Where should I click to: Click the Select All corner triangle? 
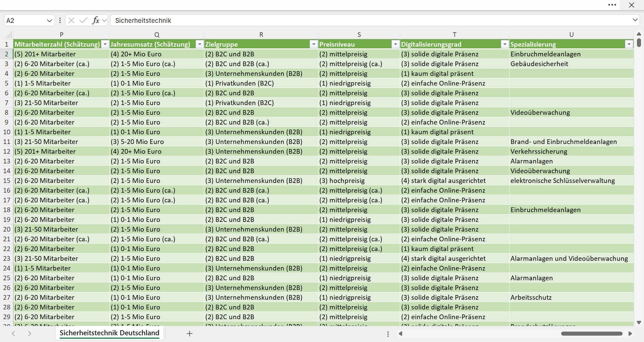(x=8, y=35)
